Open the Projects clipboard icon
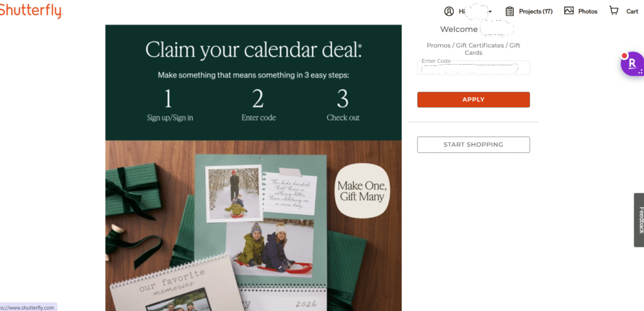 [x=509, y=11]
